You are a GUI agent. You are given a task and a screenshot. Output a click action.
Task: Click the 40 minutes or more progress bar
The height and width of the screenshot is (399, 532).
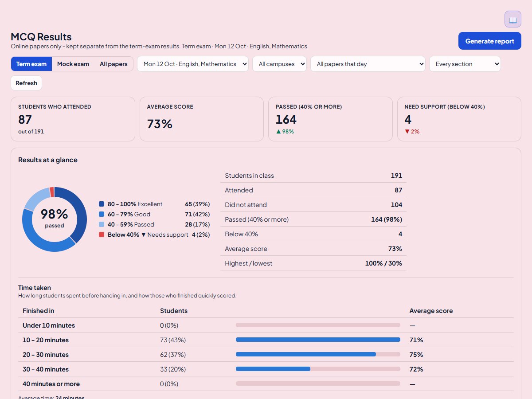click(x=318, y=383)
